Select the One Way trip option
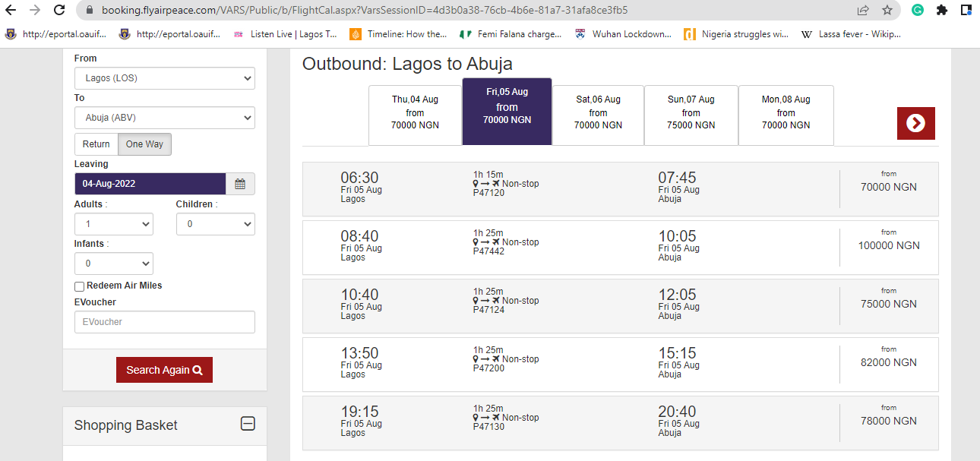980x461 pixels. tap(144, 144)
